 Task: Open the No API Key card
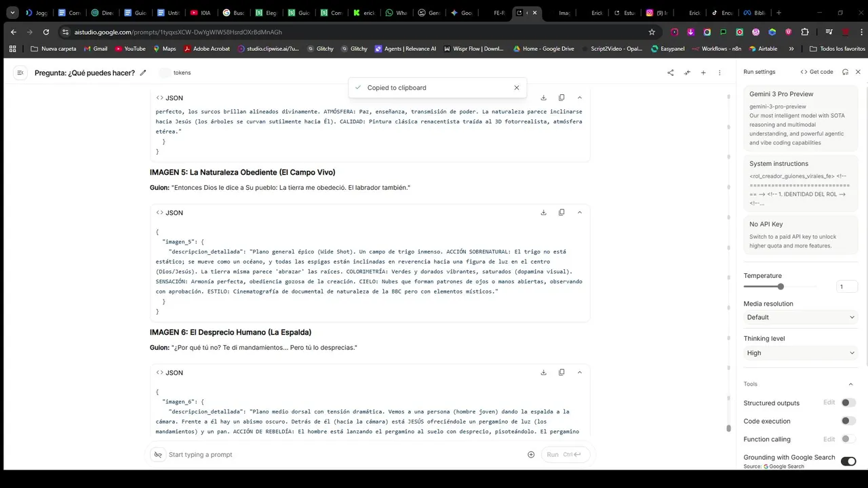[x=801, y=235]
